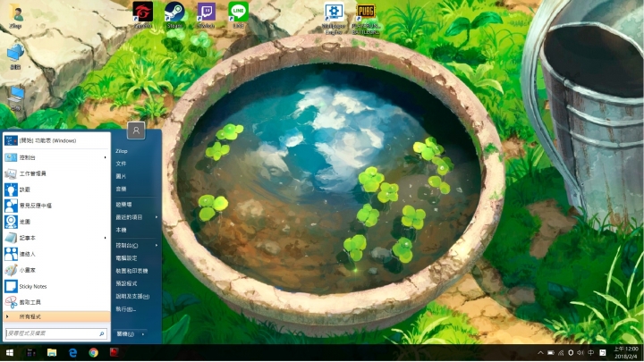
Task: Open the network tray icon
Action: [x=561, y=352]
